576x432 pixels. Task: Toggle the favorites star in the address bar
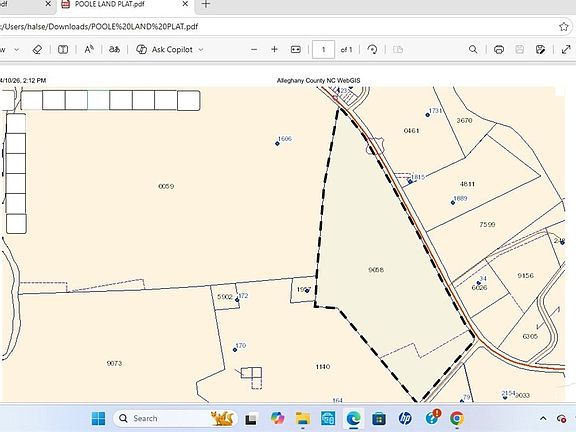point(564,26)
